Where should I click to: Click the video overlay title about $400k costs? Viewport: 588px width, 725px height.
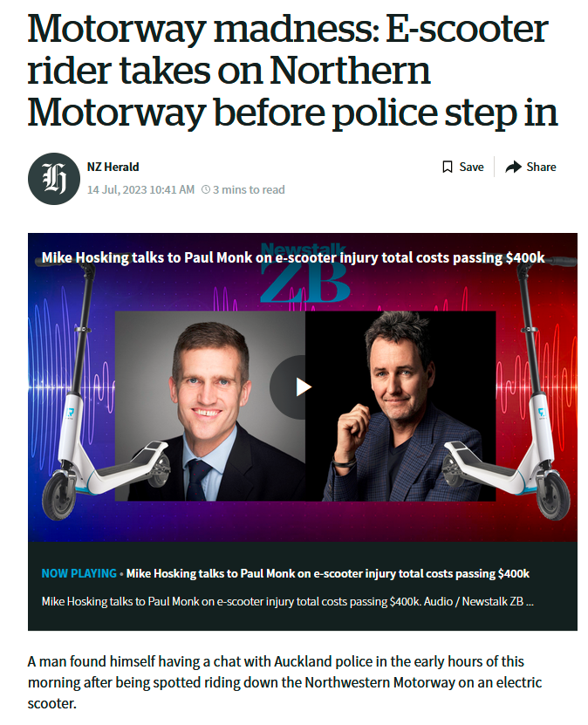(293, 257)
